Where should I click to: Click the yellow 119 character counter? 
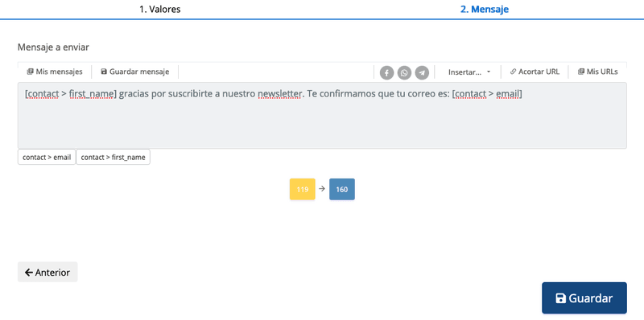point(303,190)
